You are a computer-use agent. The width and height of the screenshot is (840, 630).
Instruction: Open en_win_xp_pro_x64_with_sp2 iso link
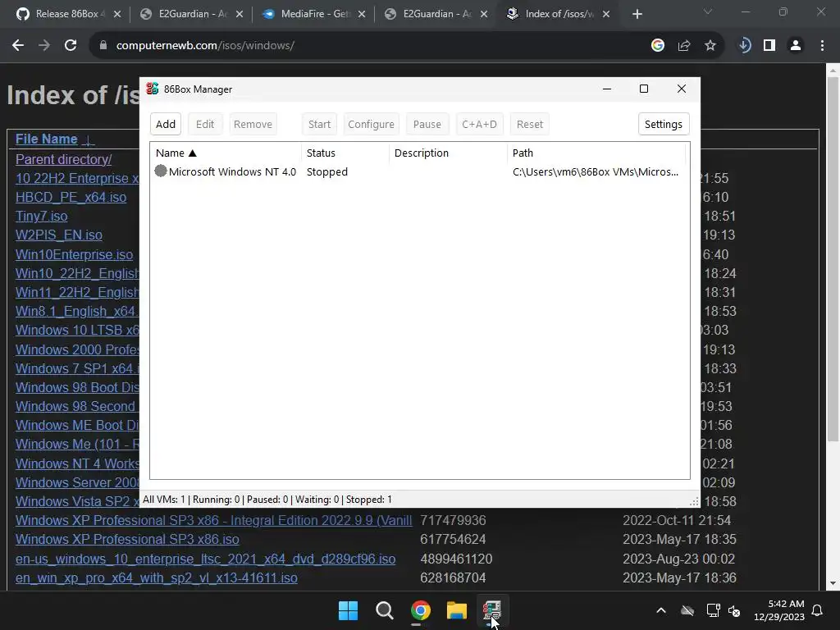pos(157,578)
